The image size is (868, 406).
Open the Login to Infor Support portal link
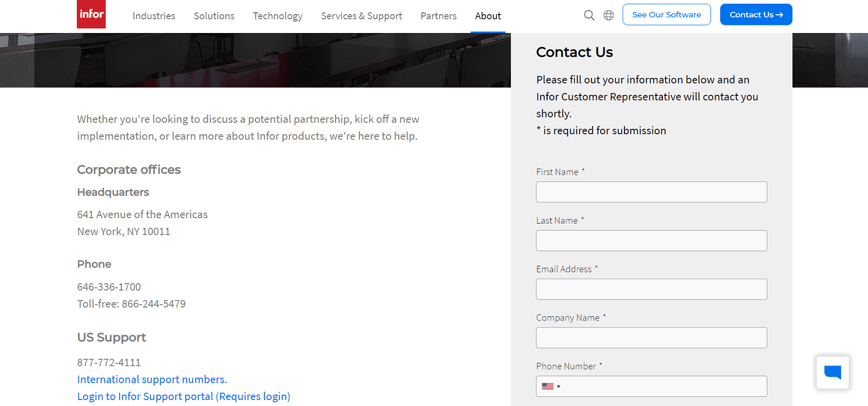click(x=183, y=396)
